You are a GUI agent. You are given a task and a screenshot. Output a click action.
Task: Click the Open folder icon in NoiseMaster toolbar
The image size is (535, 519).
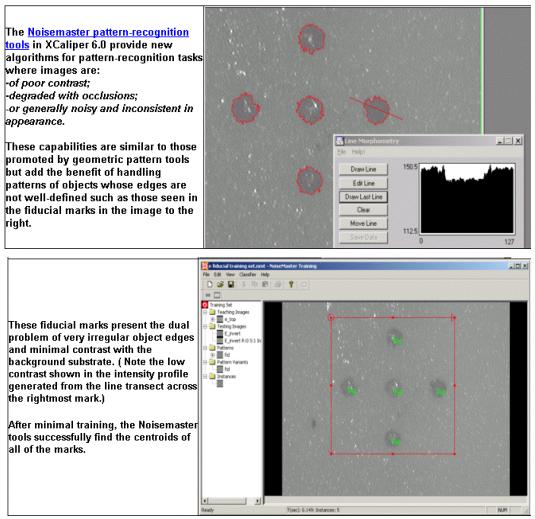point(220,284)
